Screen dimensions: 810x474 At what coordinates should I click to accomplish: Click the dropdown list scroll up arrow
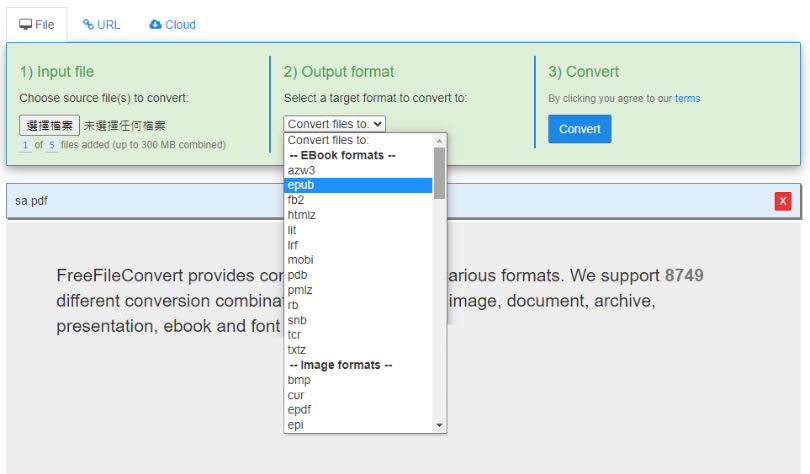tap(440, 140)
